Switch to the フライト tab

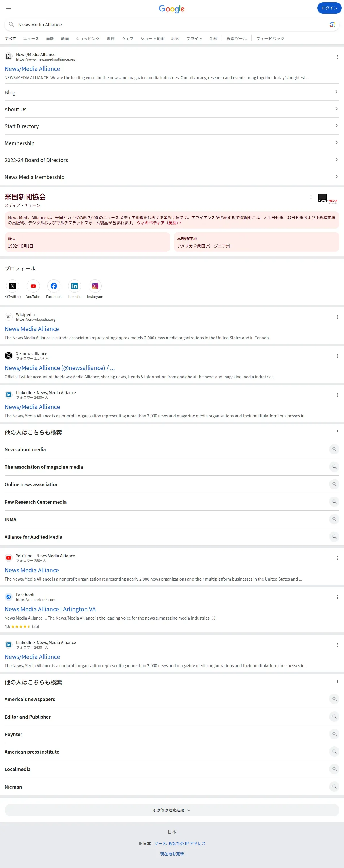coord(194,39)
